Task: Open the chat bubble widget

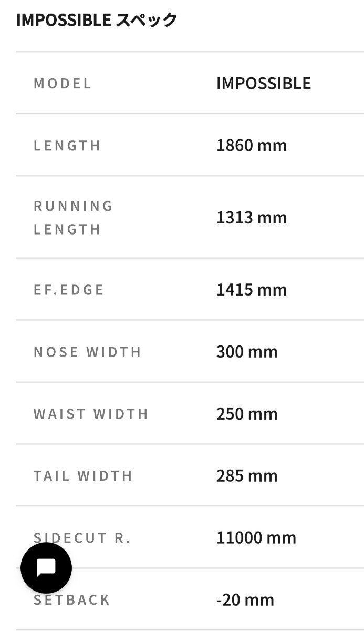Action: pos(46,568)
